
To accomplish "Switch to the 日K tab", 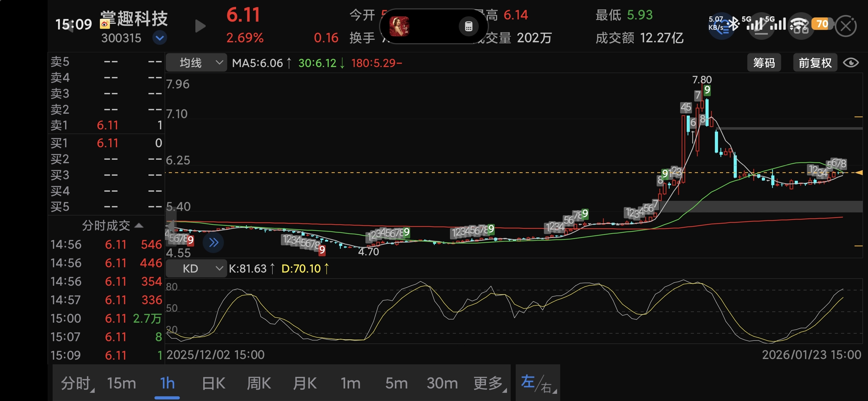I will tap(213, 383).
